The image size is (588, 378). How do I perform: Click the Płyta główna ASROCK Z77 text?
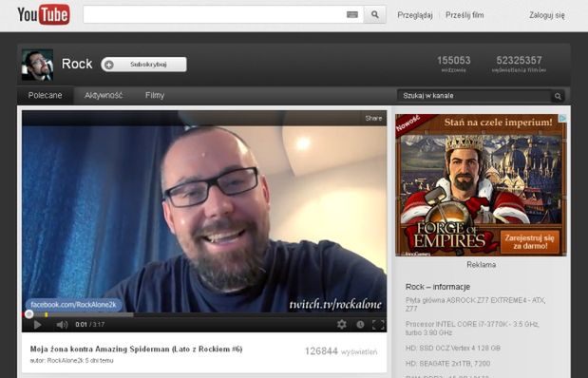[x=476, y=304]
